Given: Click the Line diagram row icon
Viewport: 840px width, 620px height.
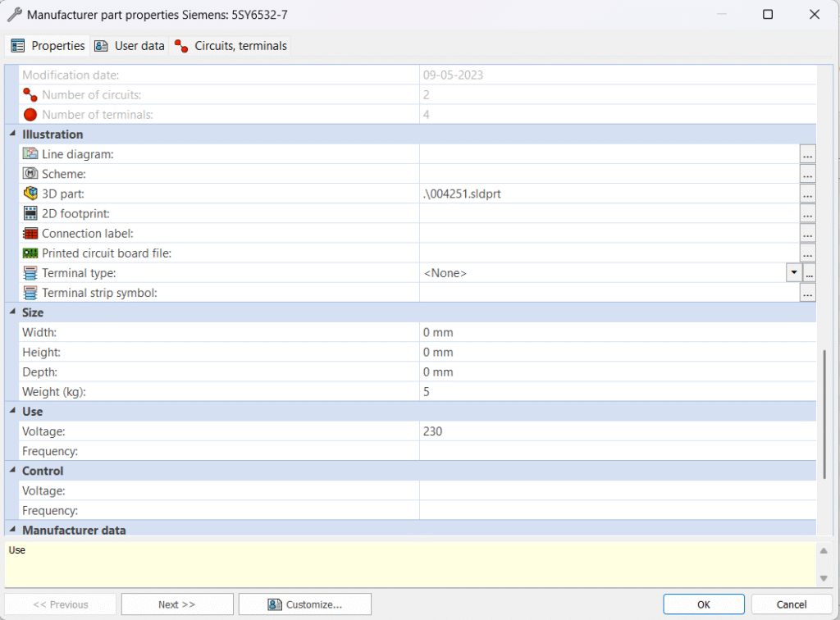Looking at the screenshot, I should tap(30, 154).
